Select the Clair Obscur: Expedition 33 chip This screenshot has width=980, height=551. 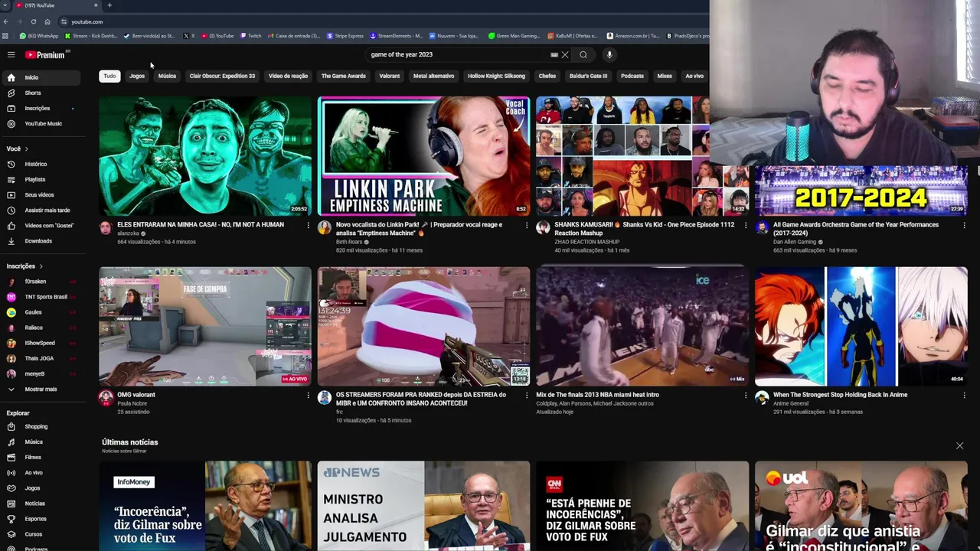pyautogui.click(x=222, y=76)
